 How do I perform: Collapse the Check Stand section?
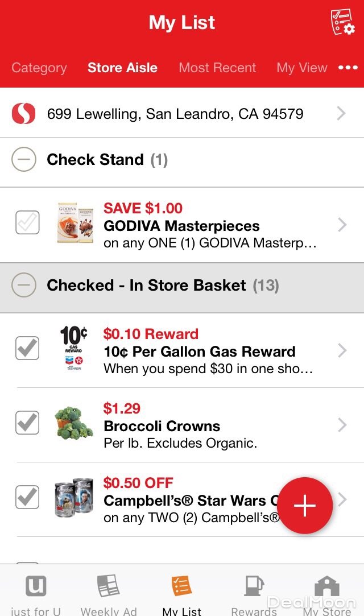tap(24, 160)
